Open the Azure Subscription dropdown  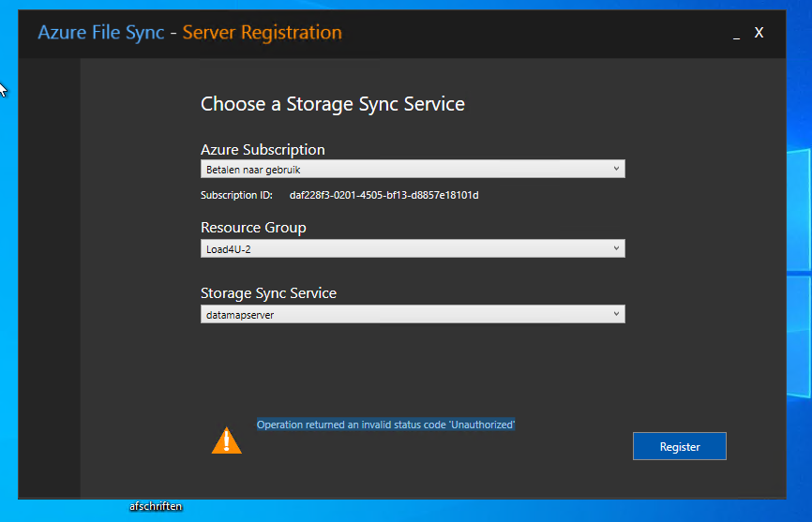click(413, 170)
